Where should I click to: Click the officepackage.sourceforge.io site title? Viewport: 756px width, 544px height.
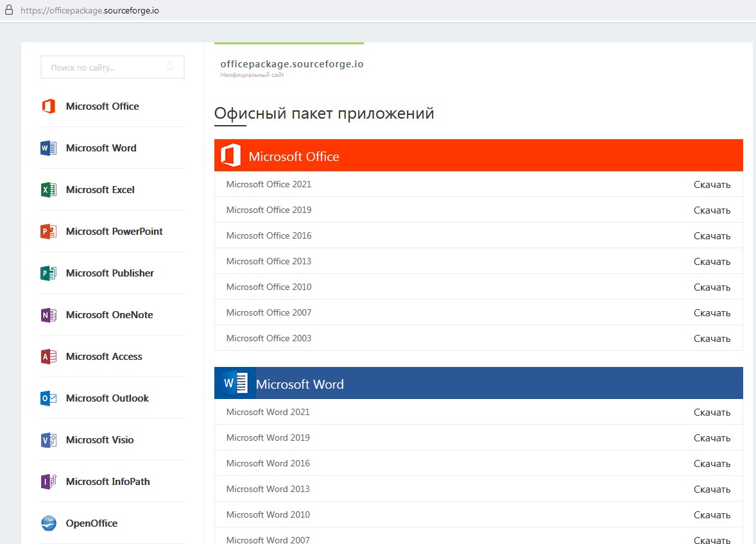coord(292,64)
